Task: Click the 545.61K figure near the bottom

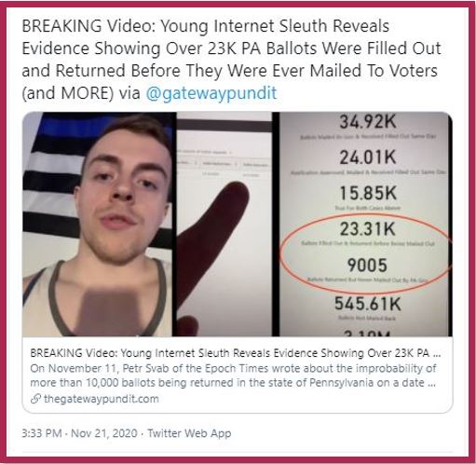Action: coord(368,304)
